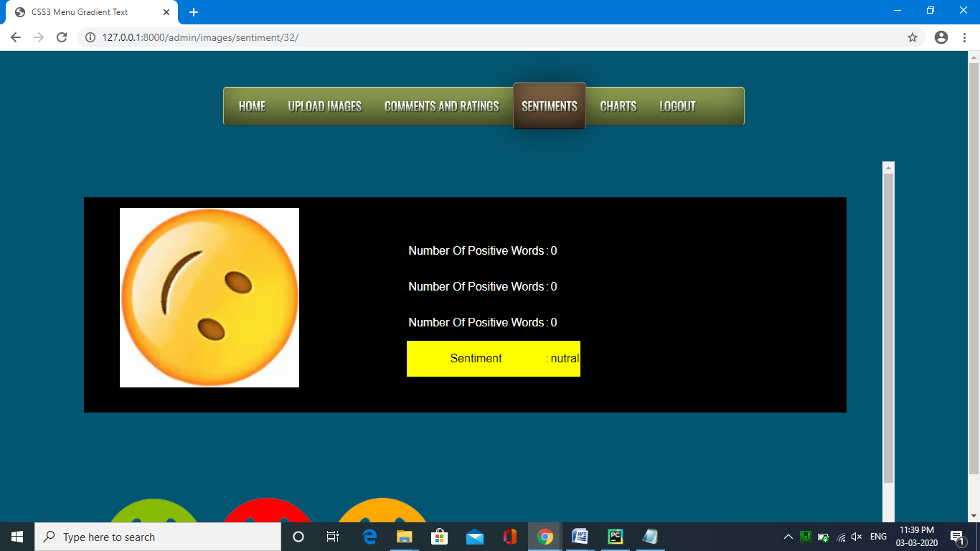Click the taskbar search box

[x=158, y=537]
